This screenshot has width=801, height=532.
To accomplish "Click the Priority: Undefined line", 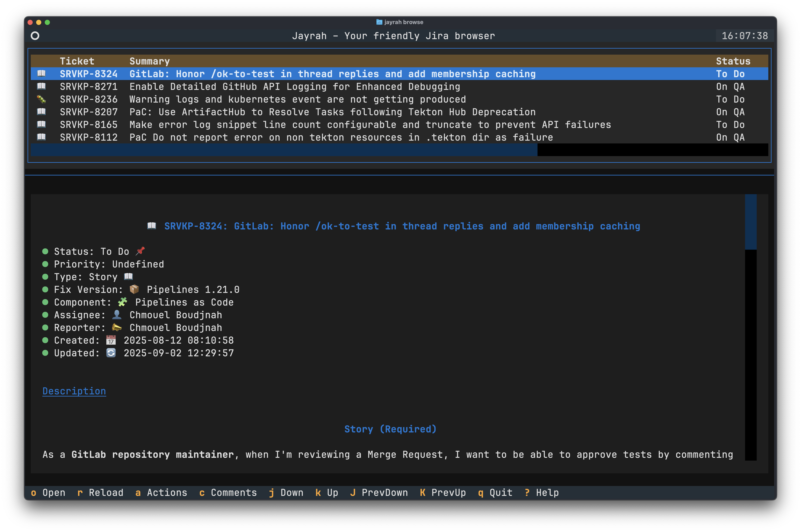I will [109, 264].
